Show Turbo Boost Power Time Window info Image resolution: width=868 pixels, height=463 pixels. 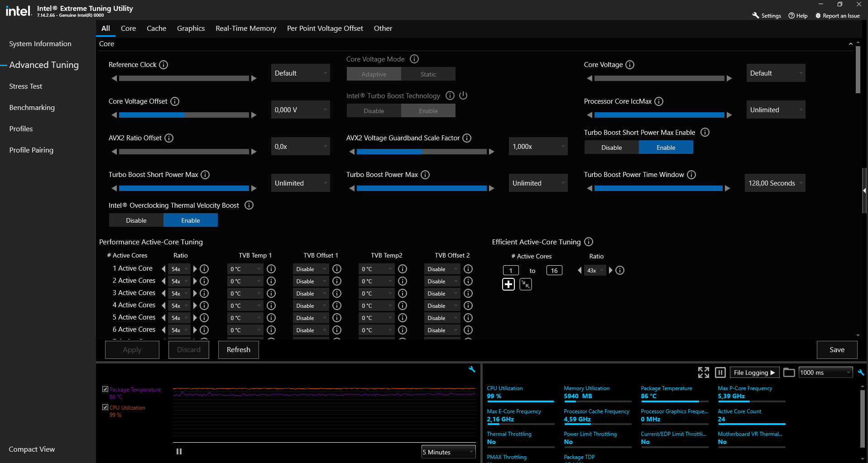click(x=691, y=175)
